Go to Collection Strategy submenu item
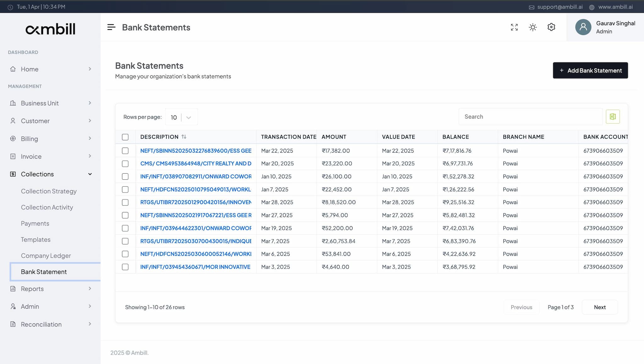The image size is (644, 364). [x=49, y=191]
